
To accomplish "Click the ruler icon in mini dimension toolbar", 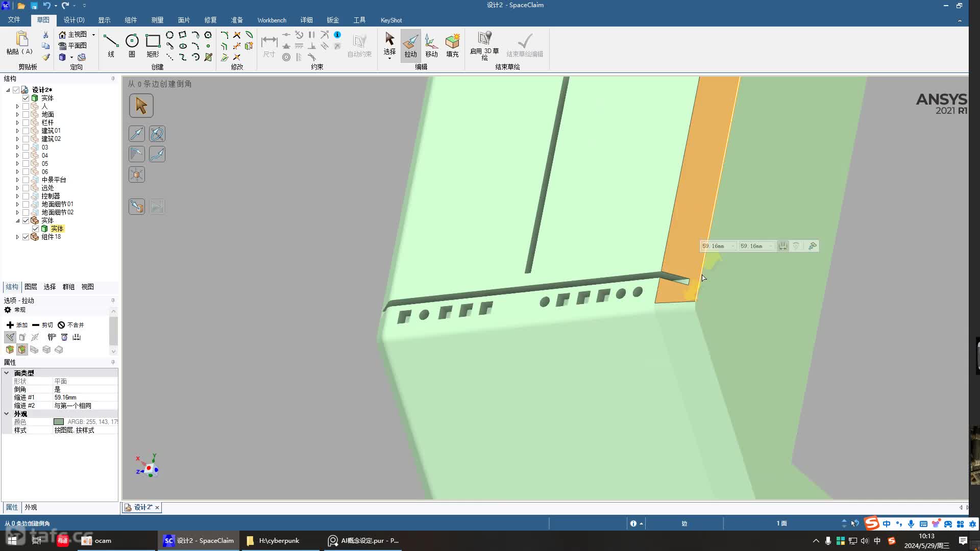I will [782, 246].
